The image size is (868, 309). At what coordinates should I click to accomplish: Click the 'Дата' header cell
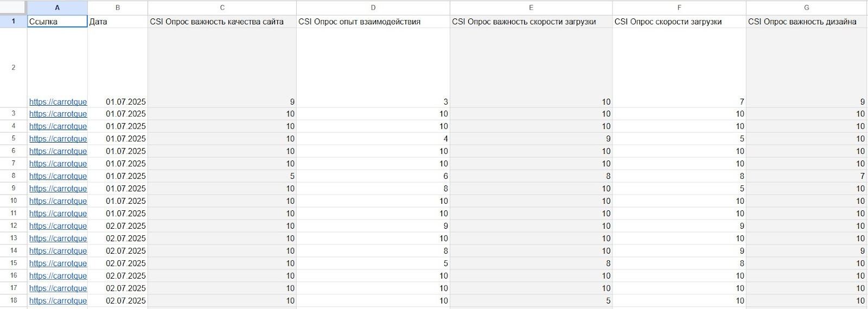point(117,22)
